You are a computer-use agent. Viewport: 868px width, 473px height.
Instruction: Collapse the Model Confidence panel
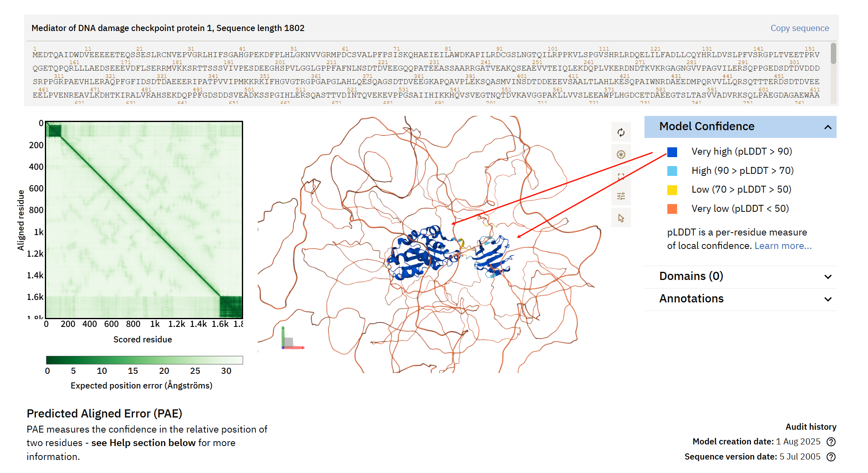(x=828, y=127)
